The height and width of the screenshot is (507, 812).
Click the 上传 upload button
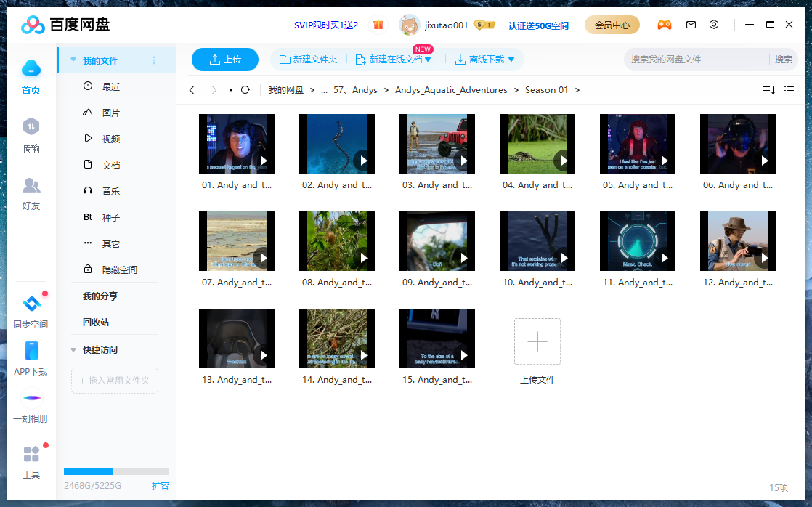[224, 59]
